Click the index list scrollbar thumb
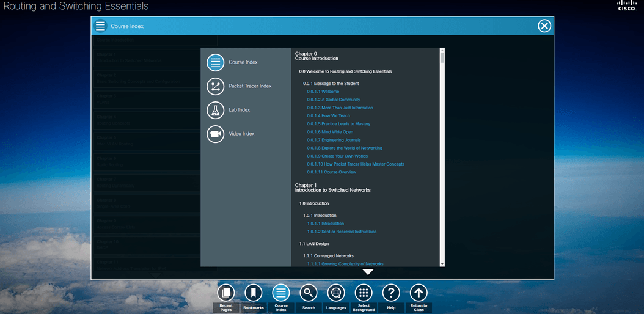 [442, 57]
